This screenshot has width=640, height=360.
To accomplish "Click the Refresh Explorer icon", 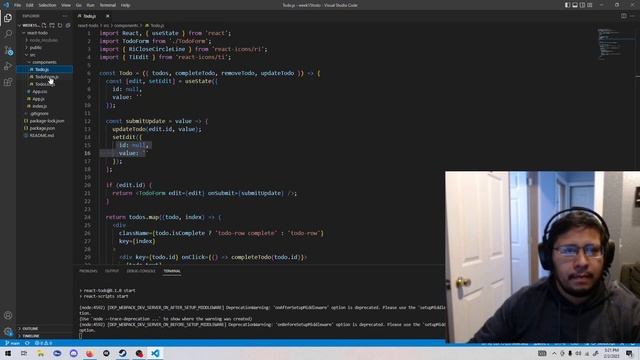I will coord(60,25).
